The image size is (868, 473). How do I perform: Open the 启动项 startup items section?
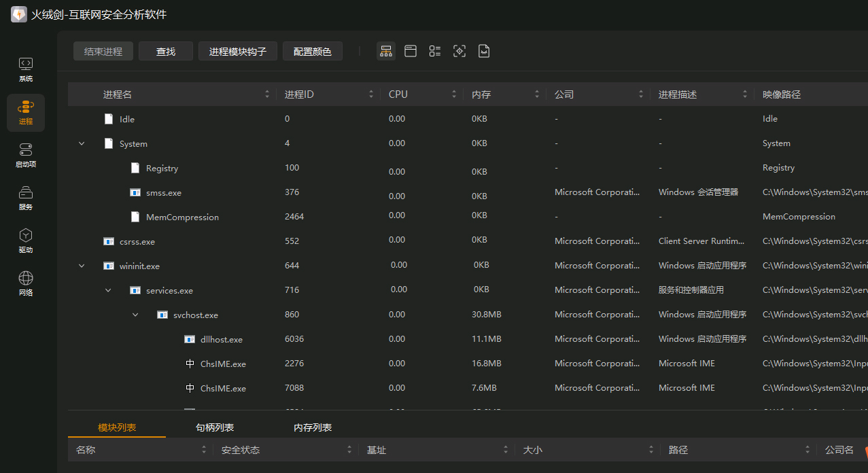pos(26,155)
